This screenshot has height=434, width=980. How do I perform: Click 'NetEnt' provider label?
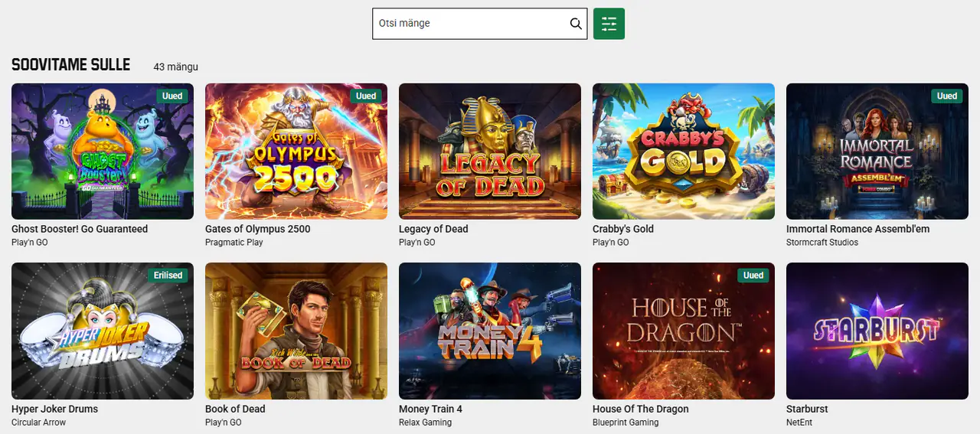coord(799,423)
